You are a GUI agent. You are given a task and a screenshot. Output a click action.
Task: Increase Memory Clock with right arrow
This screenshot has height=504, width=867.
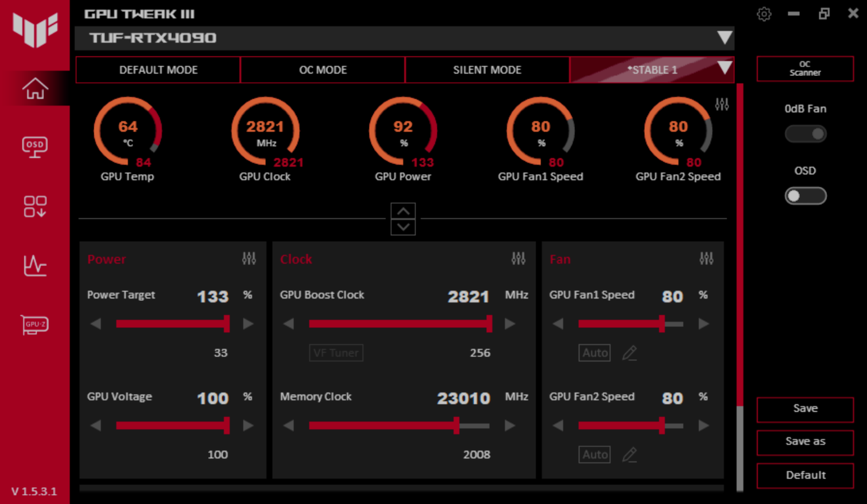click(510, 426)
